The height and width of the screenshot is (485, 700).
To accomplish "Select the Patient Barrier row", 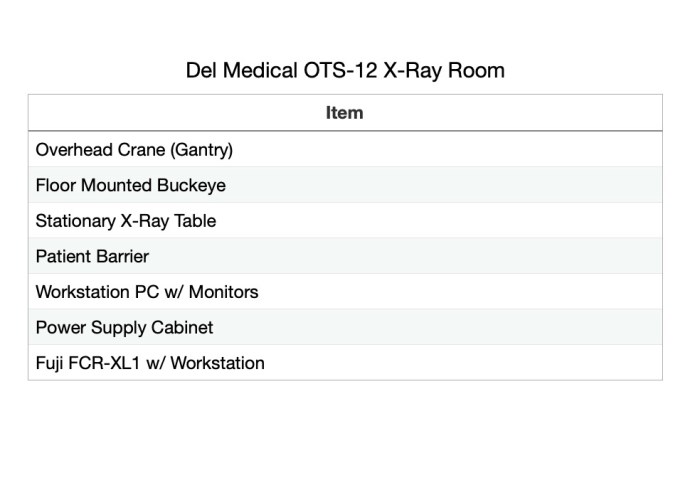I will pyautogui.click(x=345, y=256).
